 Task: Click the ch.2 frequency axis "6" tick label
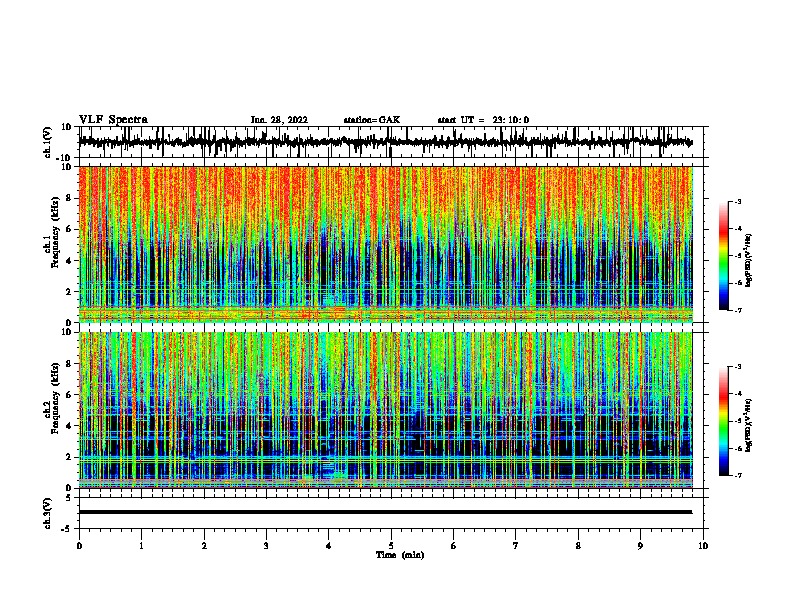[69, 395]
